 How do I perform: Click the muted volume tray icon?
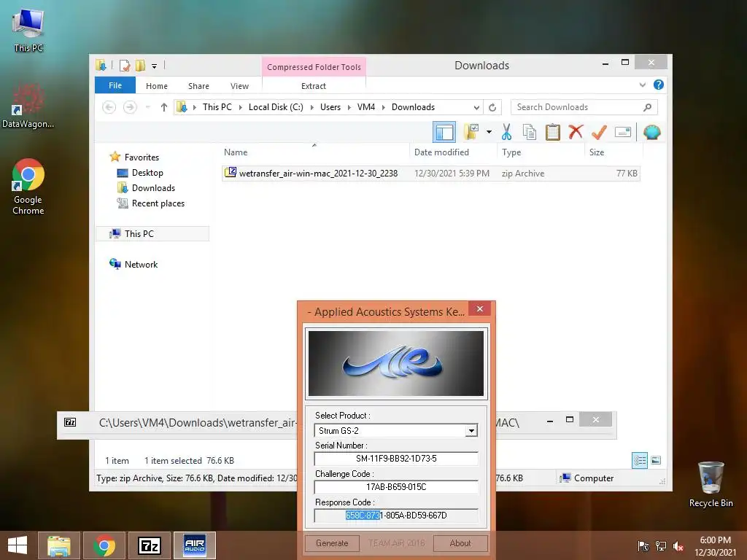[x=678, y=546]
